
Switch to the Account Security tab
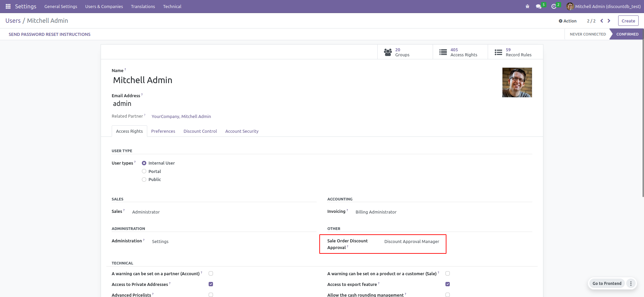tap(242, 131)
